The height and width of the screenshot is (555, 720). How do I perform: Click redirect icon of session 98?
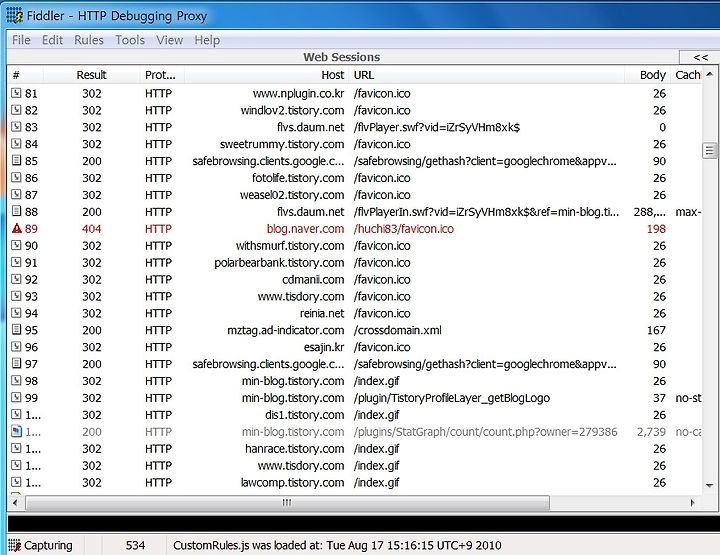pos(16,381)
